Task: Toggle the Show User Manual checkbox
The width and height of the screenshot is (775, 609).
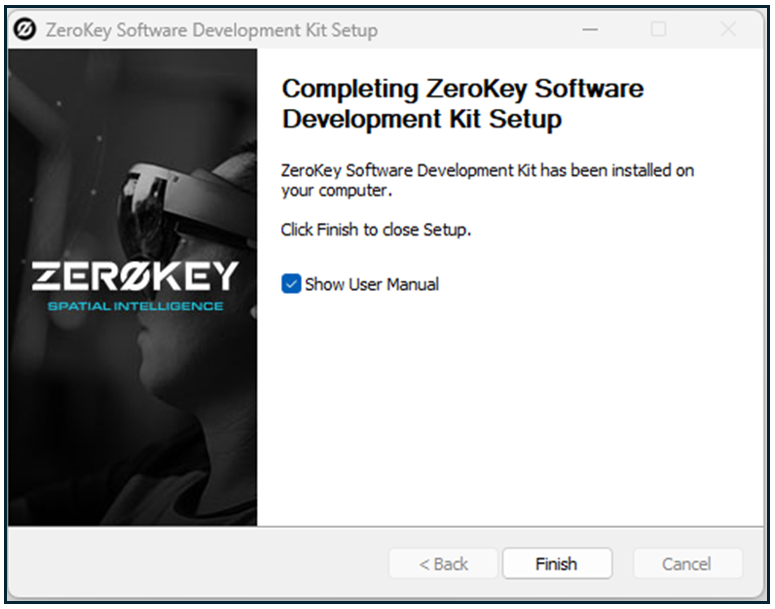Action: [x=291, y=284]
